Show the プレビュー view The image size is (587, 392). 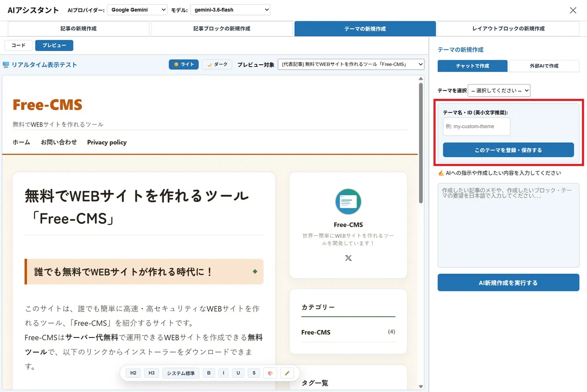pos(54,45)
